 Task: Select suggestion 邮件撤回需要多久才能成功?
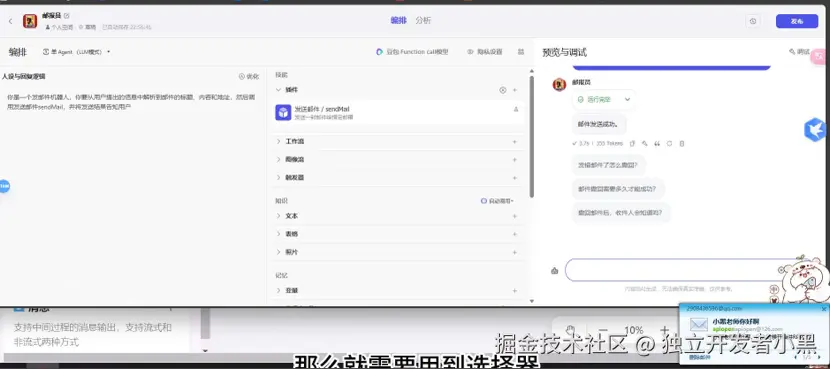617,188
